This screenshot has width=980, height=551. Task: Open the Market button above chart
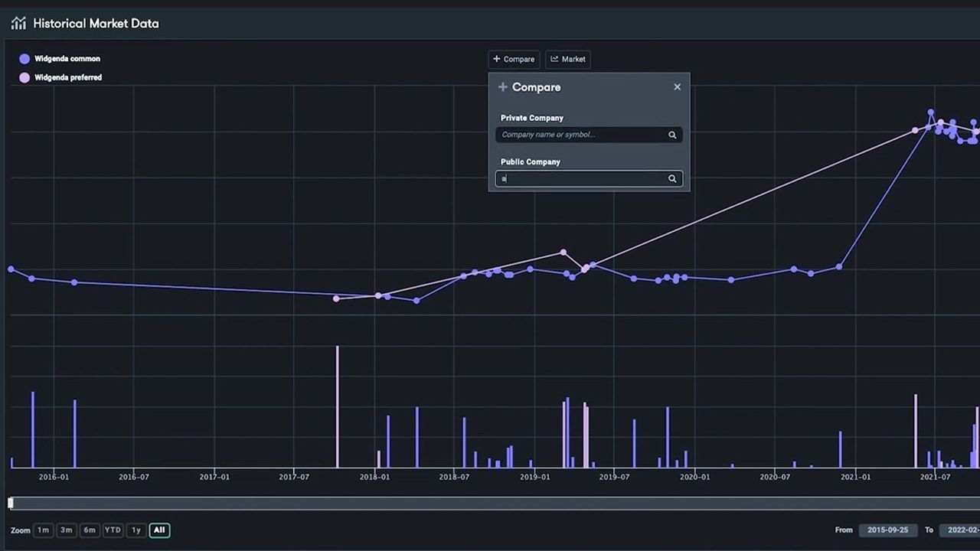tap(567, 59)
